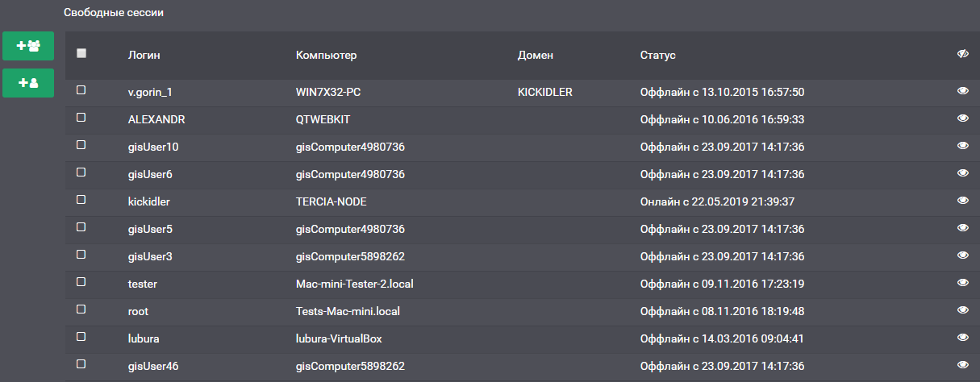Click eye icon in gisUser46 row
Screen dimensions: 980x382
click(x=962, y=365)
